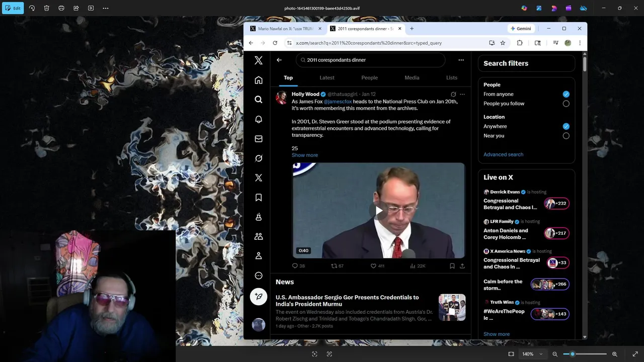This screenshot has width=644, height=362.
Task: View post analytics showing 22K views
Action: tap(418, 266)
